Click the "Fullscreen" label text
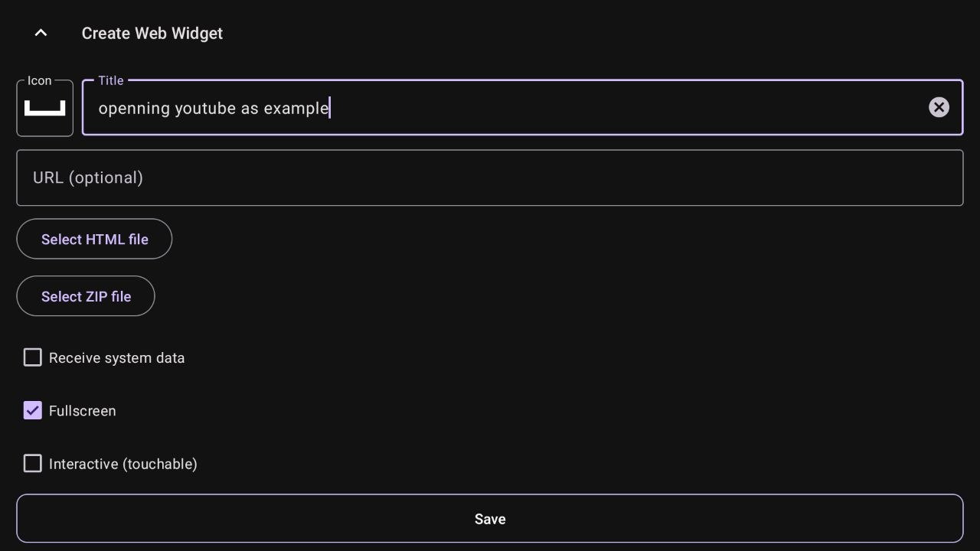Image resolution: width=980 pixels, height=551 pixels. tap(82, 411)
